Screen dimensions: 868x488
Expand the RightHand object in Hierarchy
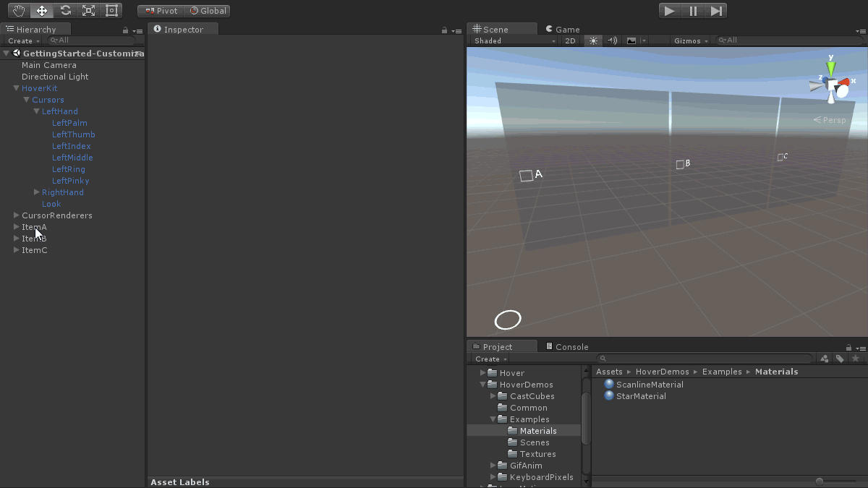tap(37, 192)
